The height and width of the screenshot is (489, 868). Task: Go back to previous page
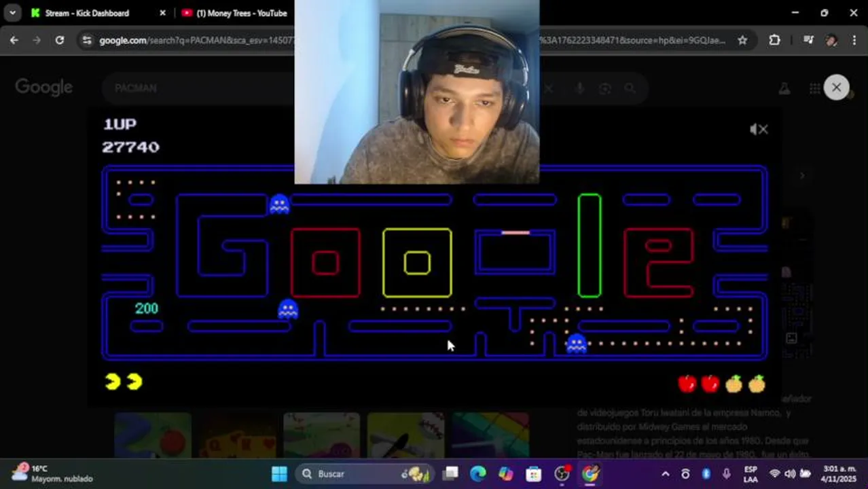pyautogui.click(x=14, y=40)
